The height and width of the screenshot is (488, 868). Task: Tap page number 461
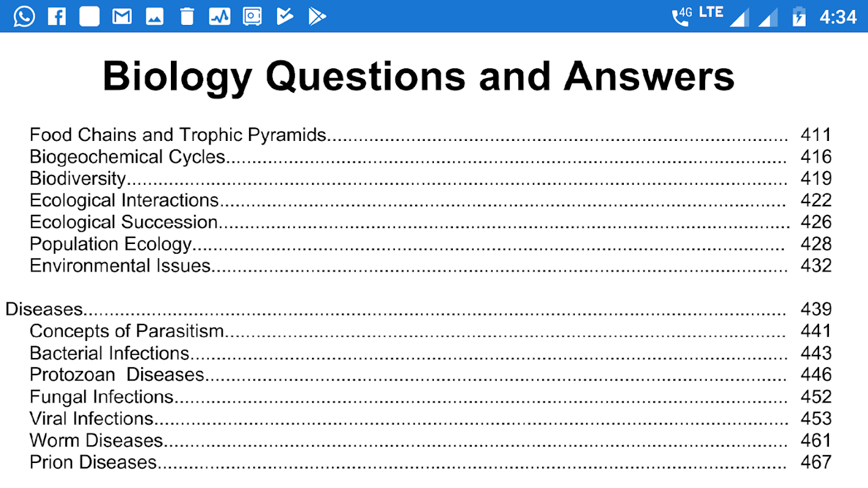(x=816, y=440)
